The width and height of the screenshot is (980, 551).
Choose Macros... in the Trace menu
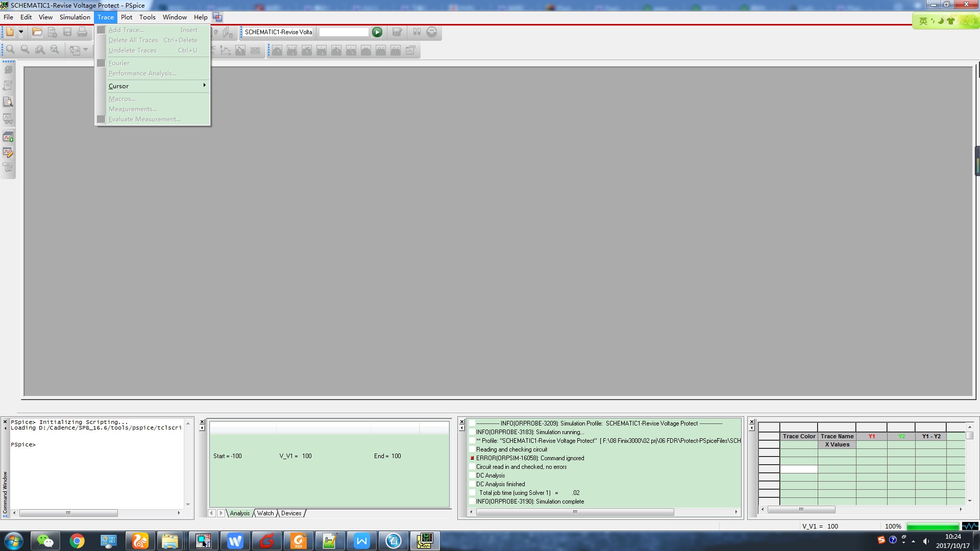click(x=153, y=98)
